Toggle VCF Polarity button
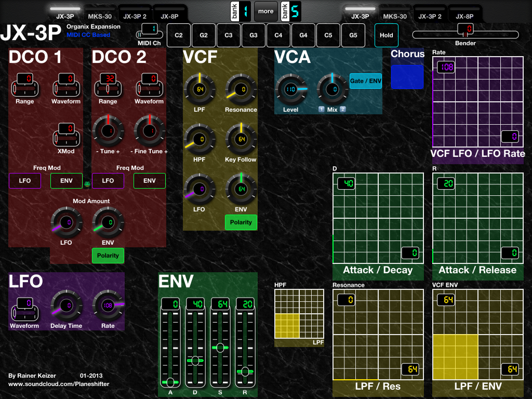532x399 pixels. click(x=241, y=222)
